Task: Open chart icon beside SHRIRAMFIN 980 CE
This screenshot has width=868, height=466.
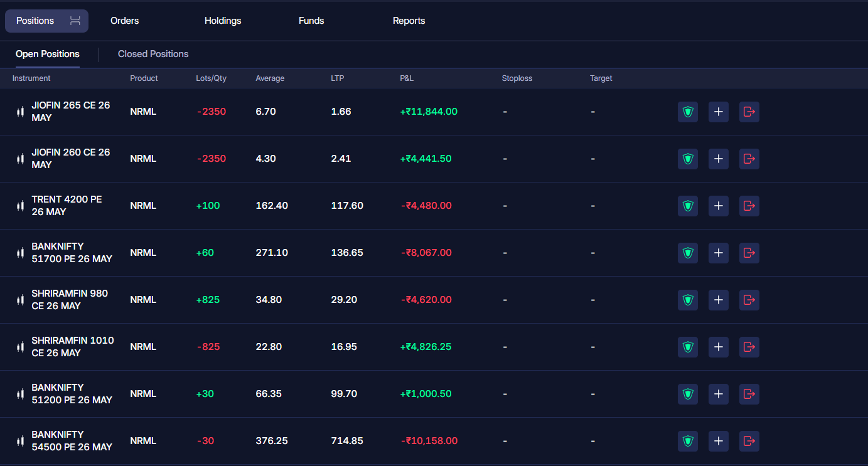Action: pos(21,300)
